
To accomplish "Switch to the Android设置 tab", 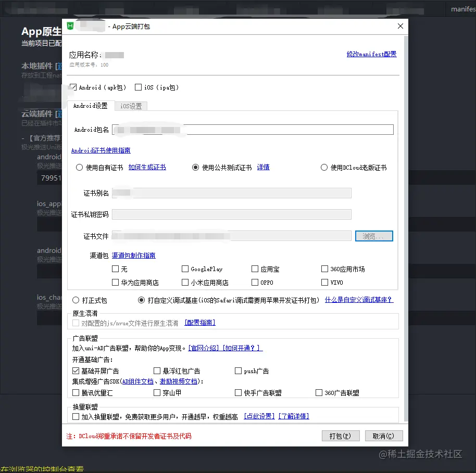I will pos(91,106).
